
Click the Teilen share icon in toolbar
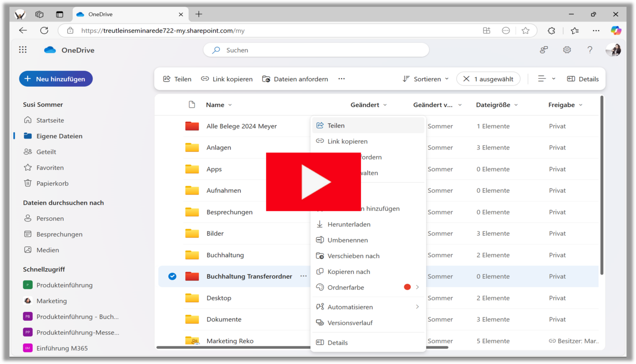click(x=167, y=79)
